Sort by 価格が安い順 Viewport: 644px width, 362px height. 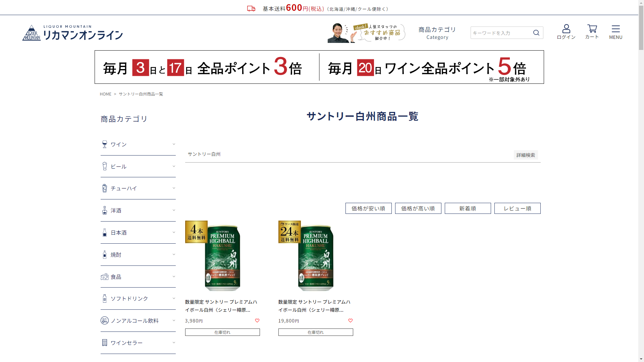[368, 208]
